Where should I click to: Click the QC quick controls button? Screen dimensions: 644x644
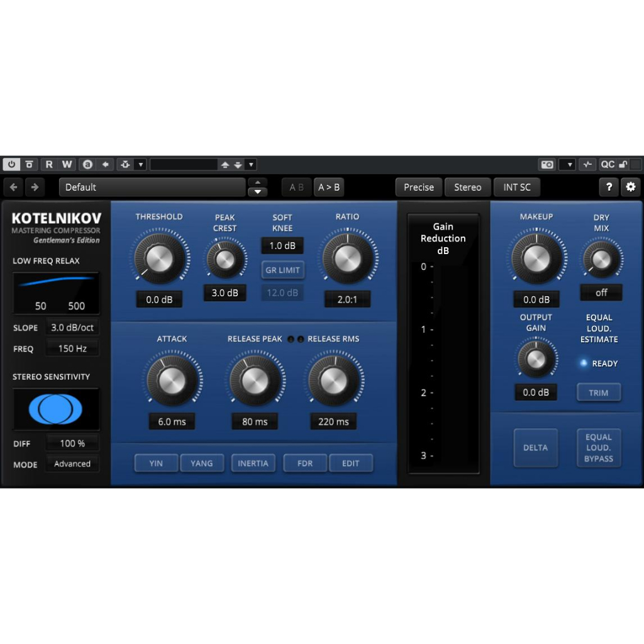coord(608,164)
